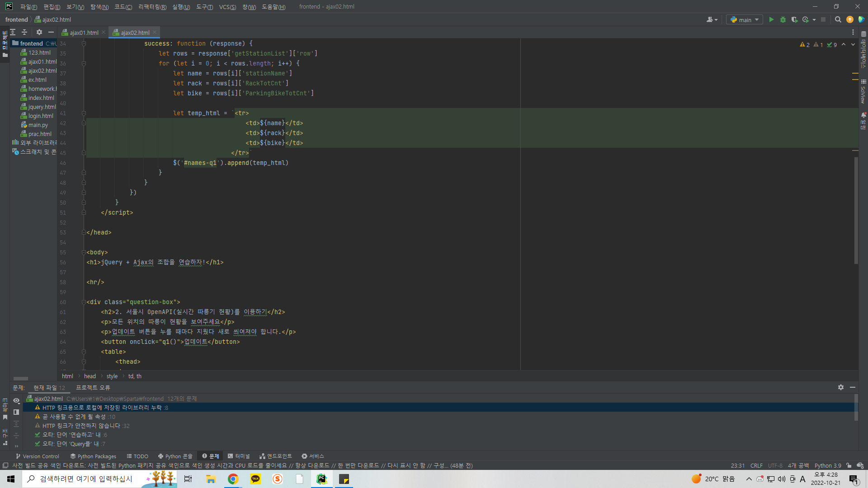Open KakaoTalk from the taskbar
Viewport: 868px width, 488px height.
pyautogui.click(x=255, y=479)
